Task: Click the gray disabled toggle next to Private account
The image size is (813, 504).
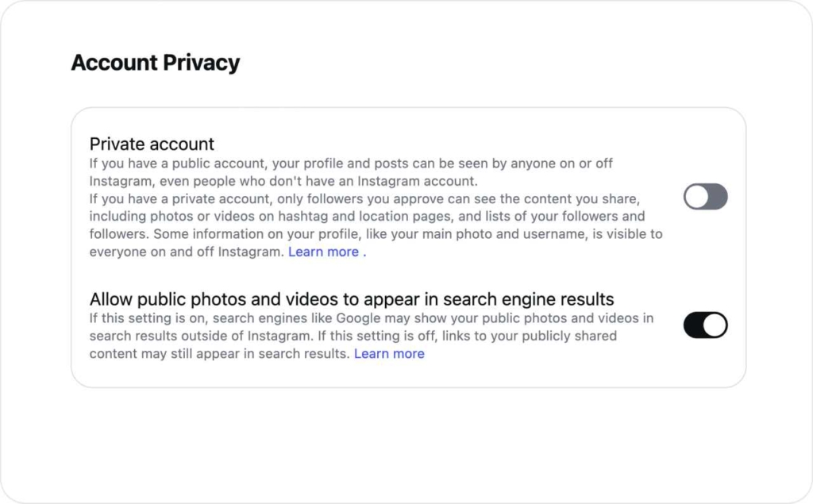Action: 705,196
